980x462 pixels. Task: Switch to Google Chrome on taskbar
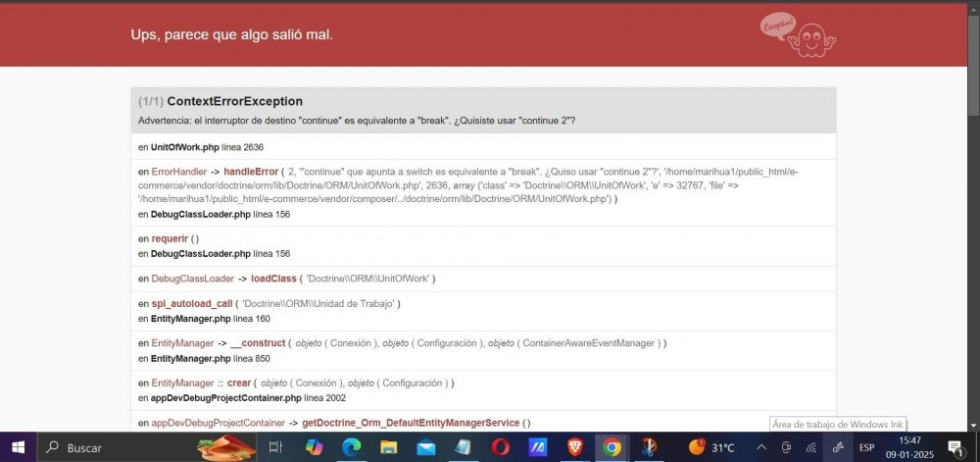click(x=612, y=447)
